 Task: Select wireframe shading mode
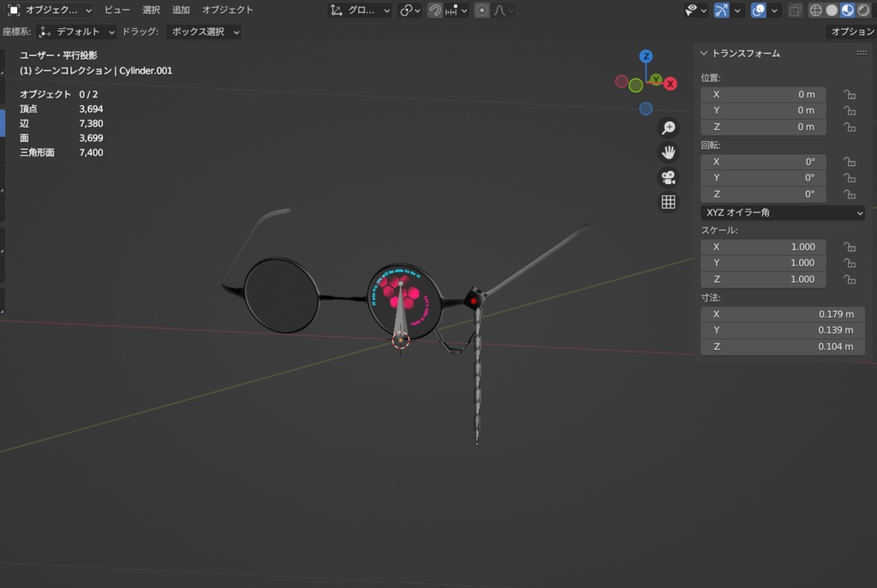tap(815, 10)
